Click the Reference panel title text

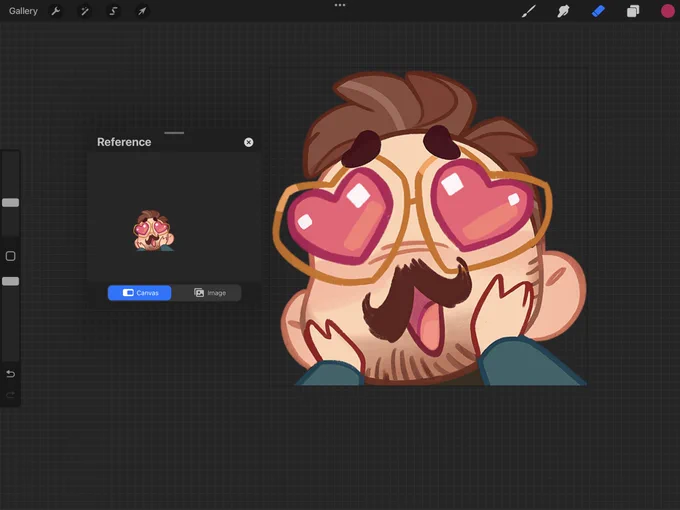[x=124, y=142]
